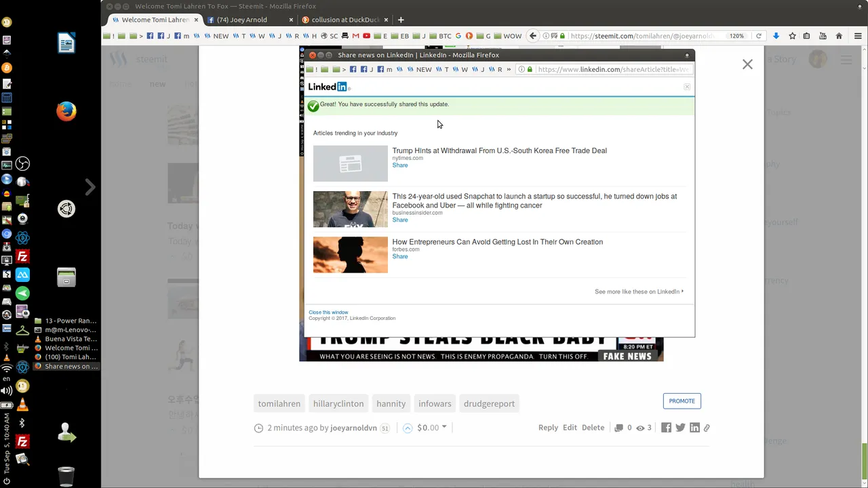
Task: Launch Firefox from the desktop icon
Action: click(x=66, y=110)
